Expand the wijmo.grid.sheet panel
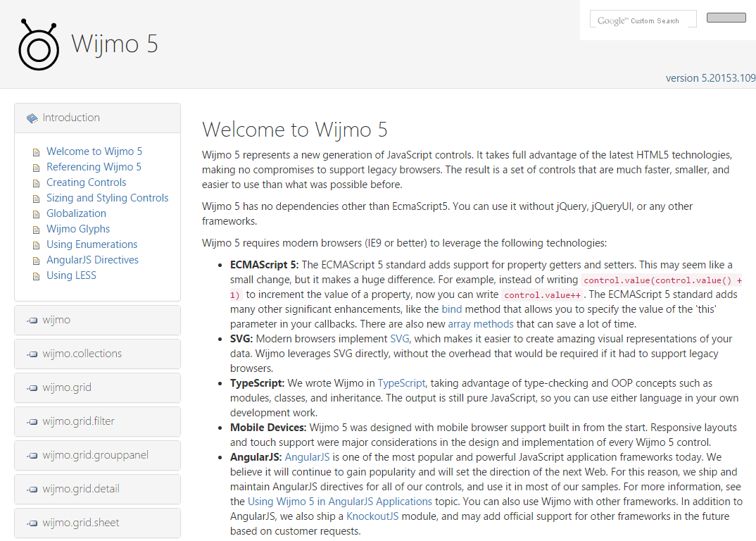 click(97, 523)
